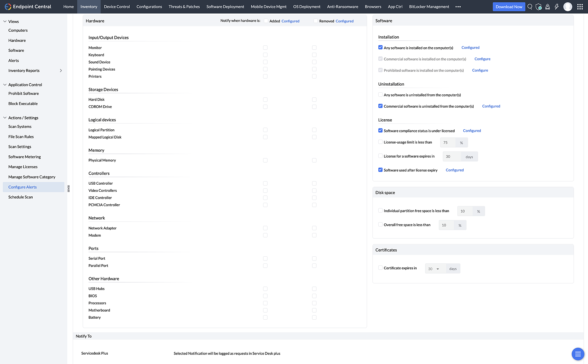This screenshot has width=588, height=364.
Task: Open the security shield status icon
Action: [539, 6]
